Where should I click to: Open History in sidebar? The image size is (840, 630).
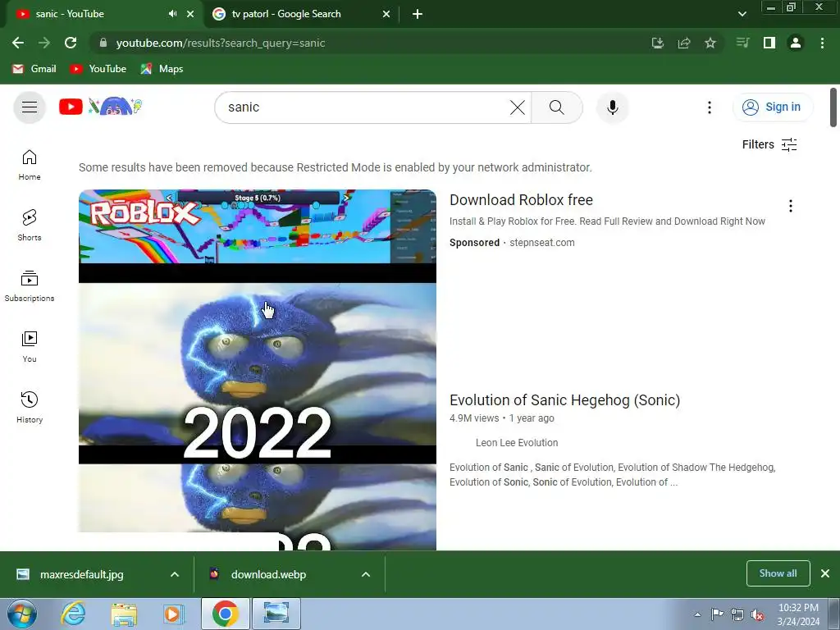30,408
